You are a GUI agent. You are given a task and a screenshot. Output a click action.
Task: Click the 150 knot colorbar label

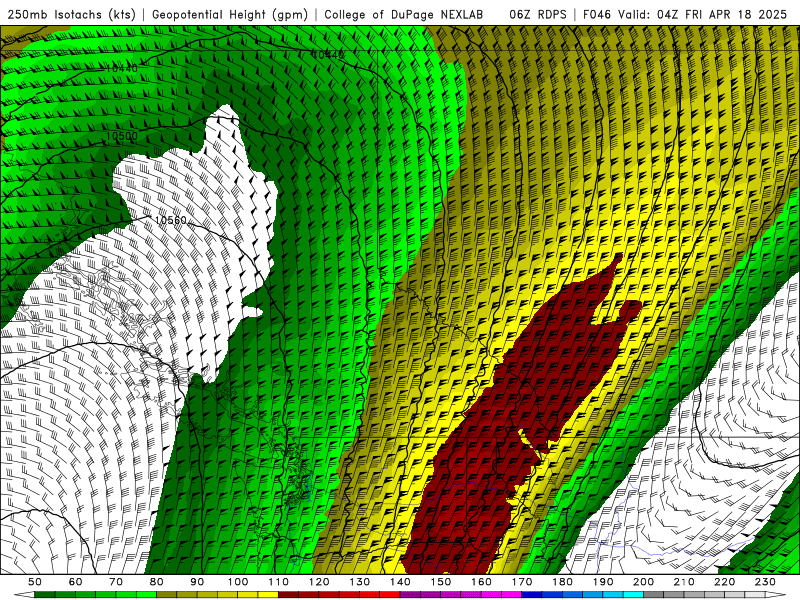coord(441,582)
